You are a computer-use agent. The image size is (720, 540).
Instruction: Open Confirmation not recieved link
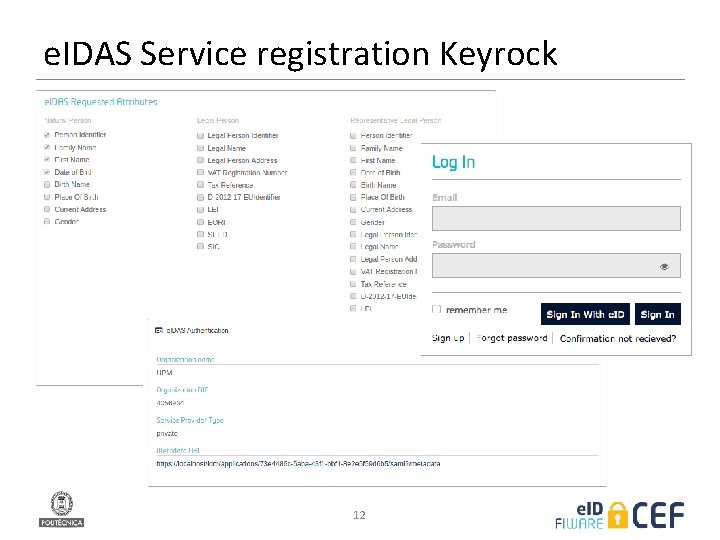pos(618,338)
